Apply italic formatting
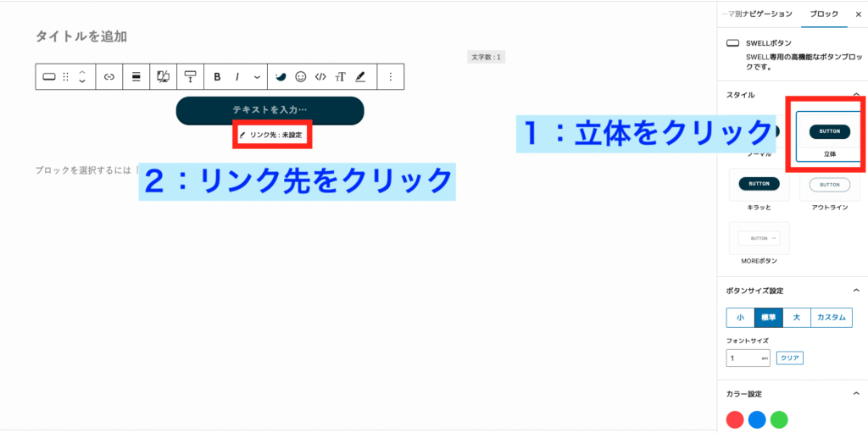The height and width of the screenshot is (433, 868). [x=237, y=77]
